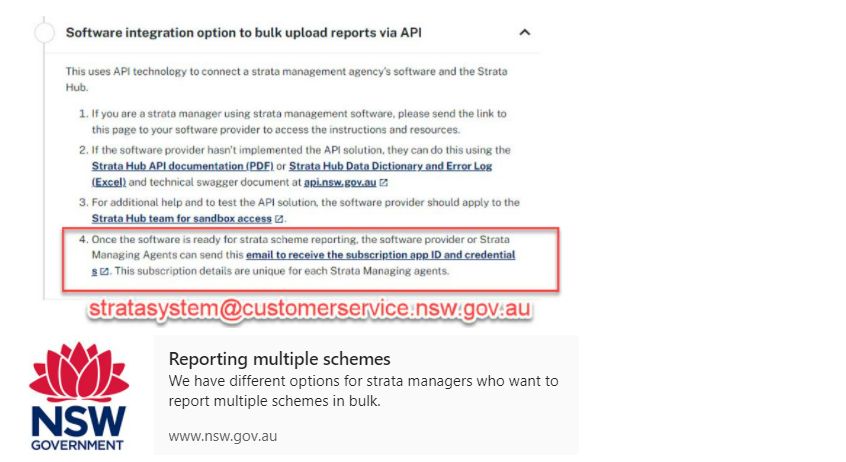Screen dimensions: 846x462
Task: Open Strata Hub API documentation (PDF) link
Action: [182, 166]
